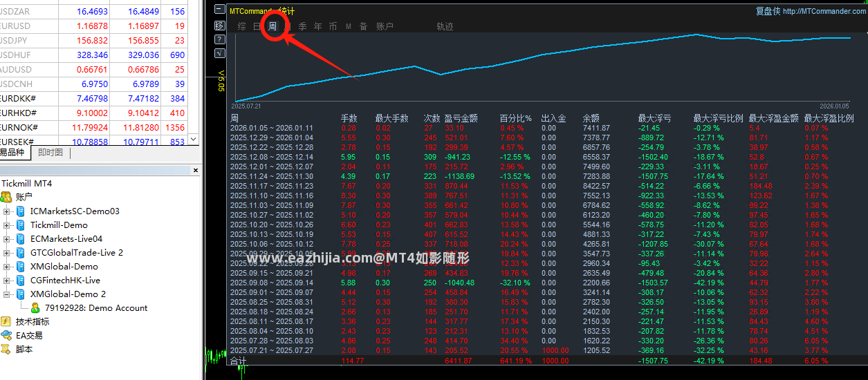Switch to the 综 summary statistics tab
Viewport: 868px width, 380px height.
pyautogui.click(x=241, y=26)
